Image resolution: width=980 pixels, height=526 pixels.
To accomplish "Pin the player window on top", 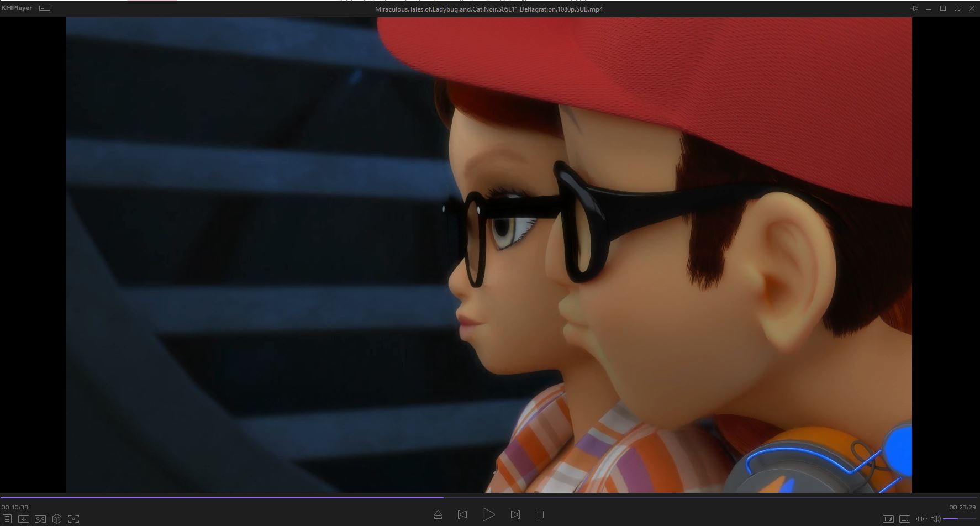I will click(914, 8).
